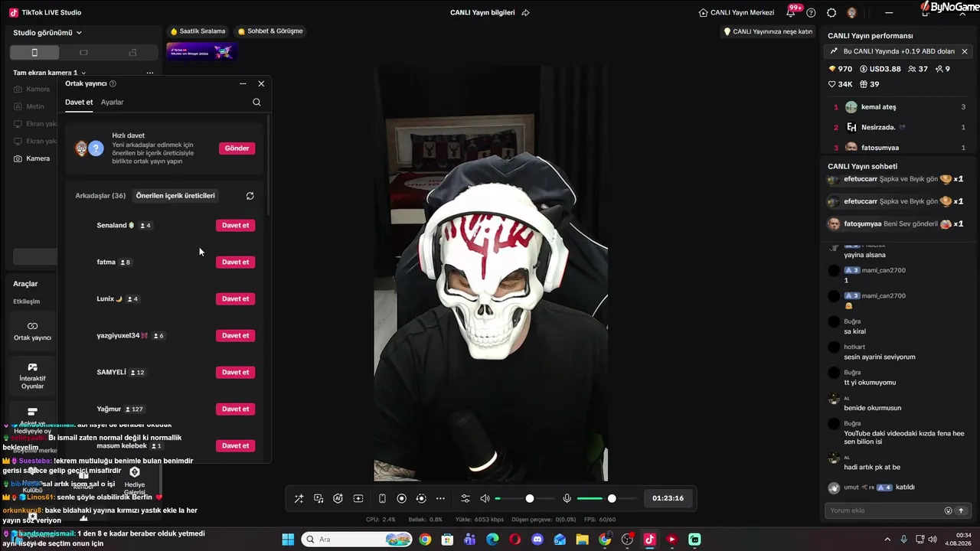The image size is (980, 551).
Task: Open the Windows Start menu
Action: click(288, 540)
